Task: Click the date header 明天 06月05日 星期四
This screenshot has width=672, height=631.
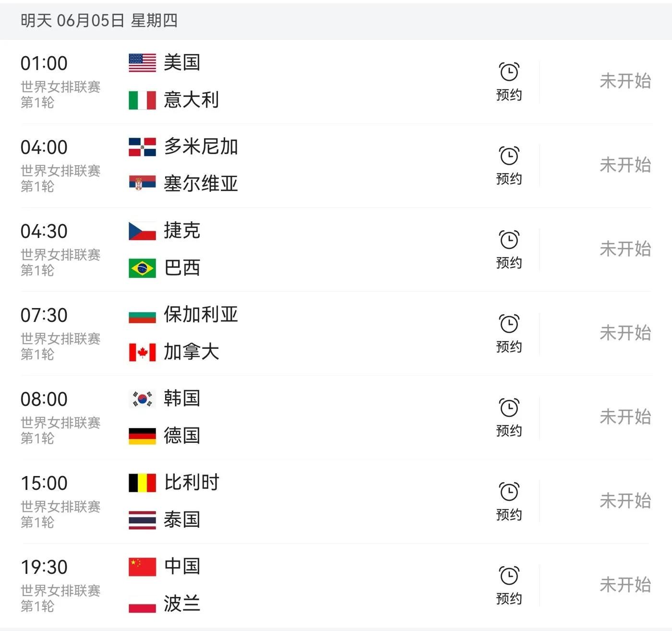Action: pyautogui.click(x=99, y=21)
